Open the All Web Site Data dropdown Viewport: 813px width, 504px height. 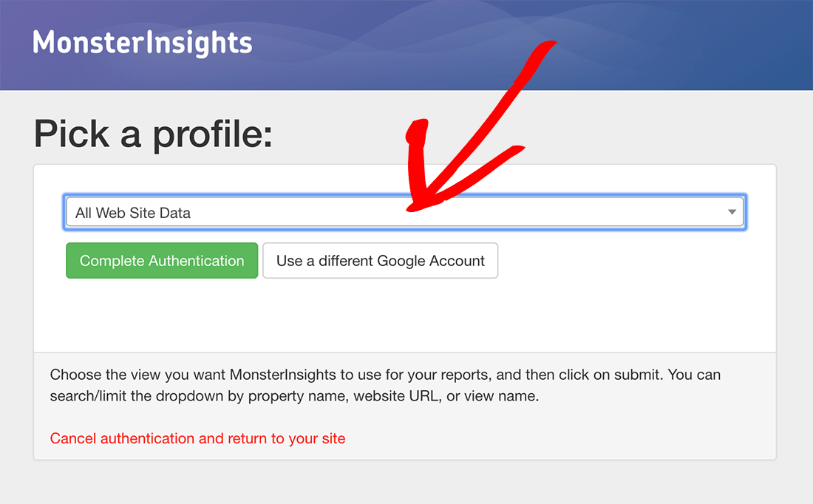point(404,212)
